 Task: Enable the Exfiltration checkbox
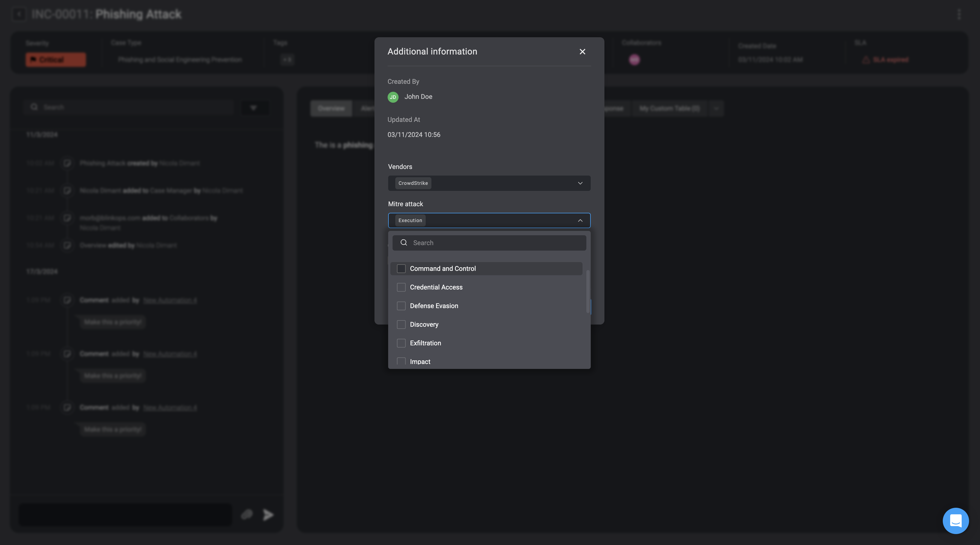(x=401, y=343)
